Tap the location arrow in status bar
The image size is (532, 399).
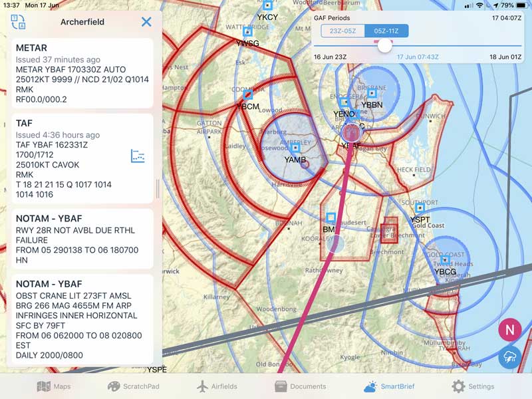point(496,5)
